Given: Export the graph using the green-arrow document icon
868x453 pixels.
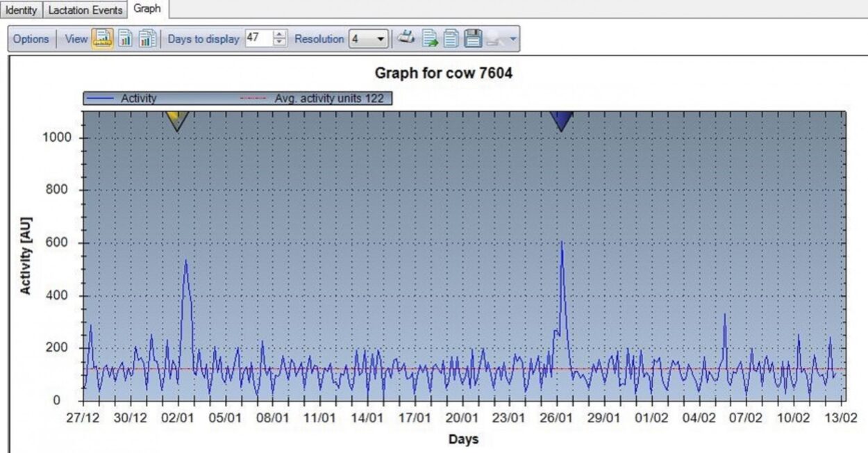Looking at the screenshot, I should (x=431, y=39).
